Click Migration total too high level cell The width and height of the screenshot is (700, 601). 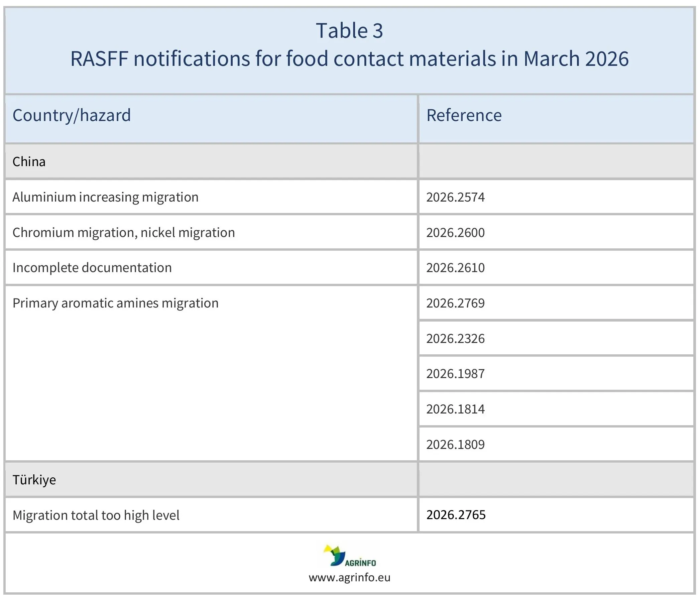[212, 515]
